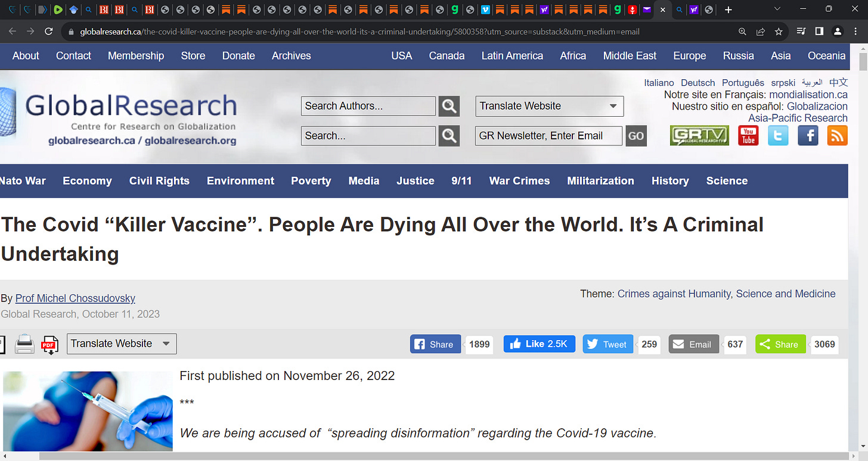Click the PDF download icon
The width and height of the screenshot is (868, 461).
coord(49,345)
